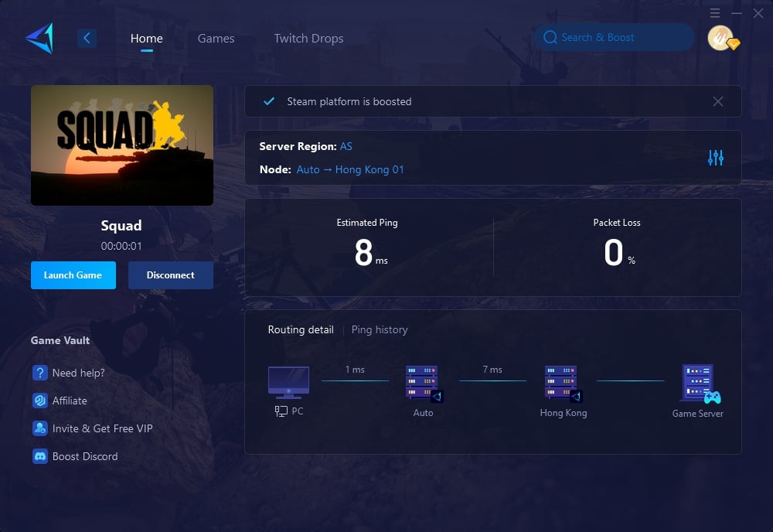Open the Games tab
This screenshot has width=773, height=532.
[x=216, y=39]
